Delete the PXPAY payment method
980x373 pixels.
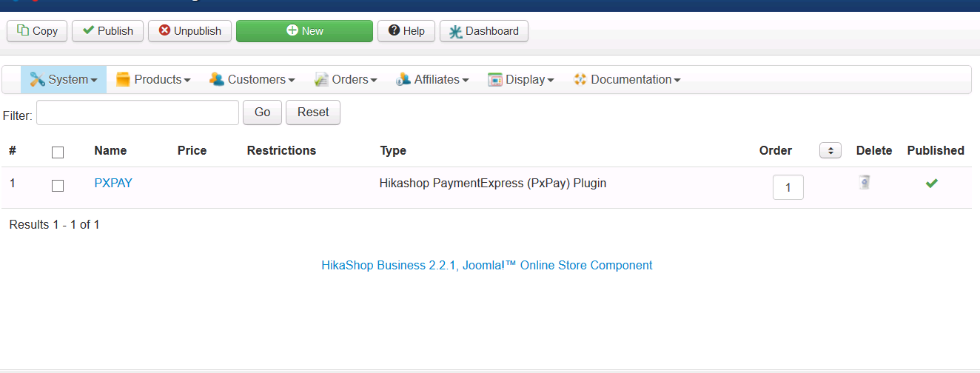[865, 182]
